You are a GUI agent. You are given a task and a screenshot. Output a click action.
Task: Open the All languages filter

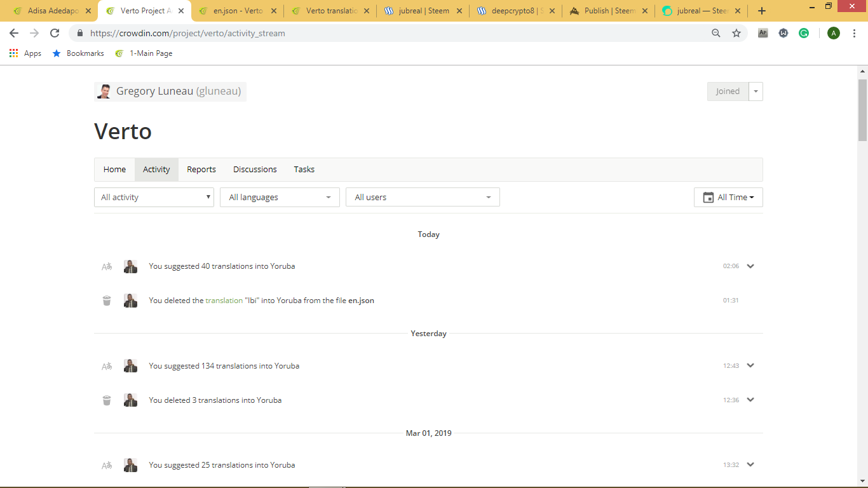click(280, 198)
